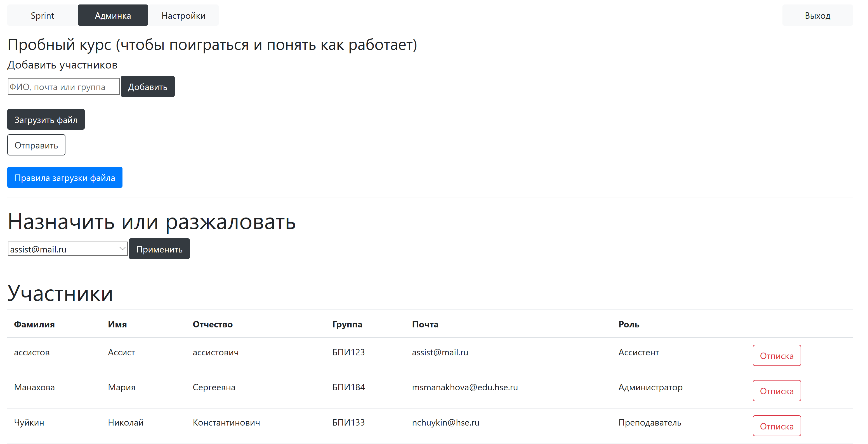Click the Сергеевна patronymic cell
Screen dimensions: 868x444
point(214,388)
